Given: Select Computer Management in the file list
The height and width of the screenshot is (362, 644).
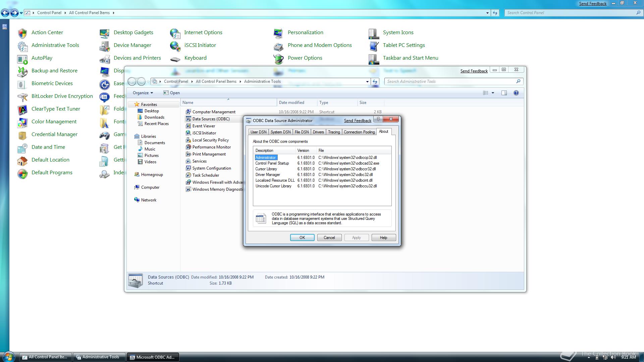Looking at the screenshot, I should tap(214, 112).
